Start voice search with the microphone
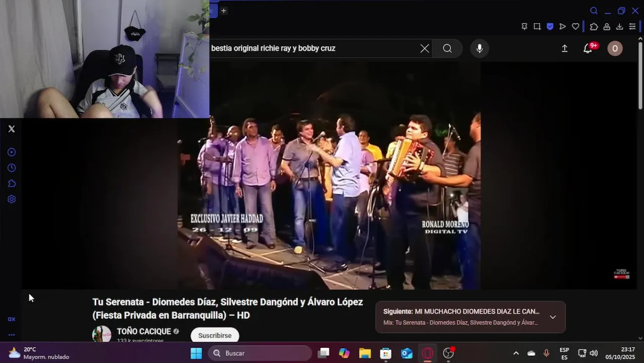Screen dimensions: 644x363 (x=480, y=48)
